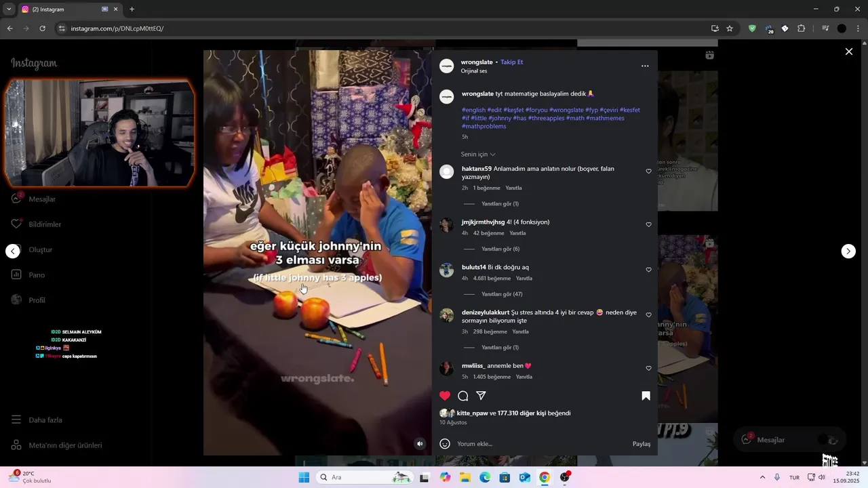This screenshot has height=488, width=868.
Task: Share post via paper plane icon
Action: [481, 396]
